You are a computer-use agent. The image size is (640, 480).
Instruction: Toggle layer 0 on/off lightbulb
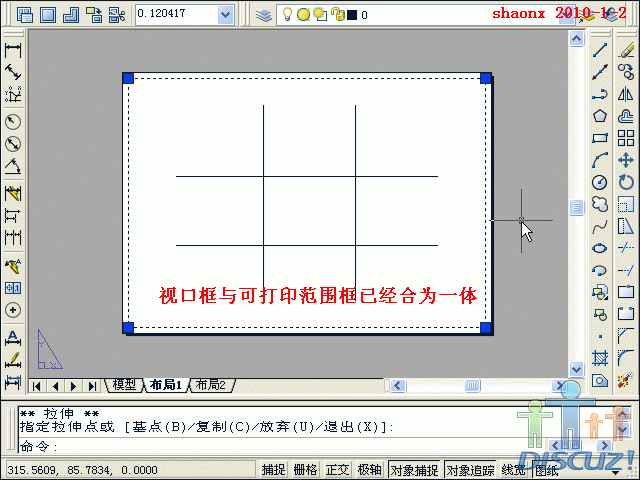287,15
